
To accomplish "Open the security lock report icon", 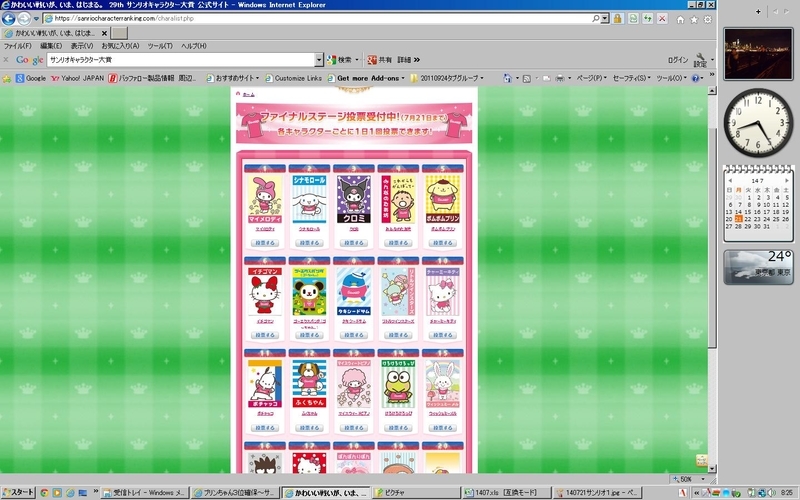I will (x=618, y=19).
